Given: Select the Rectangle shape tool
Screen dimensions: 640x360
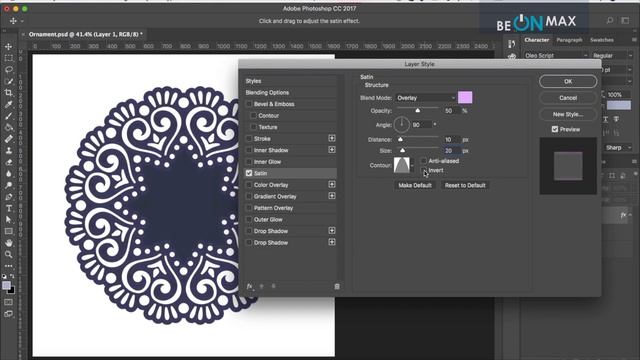Looking at the screenshot, I should [x=9, y=231].
